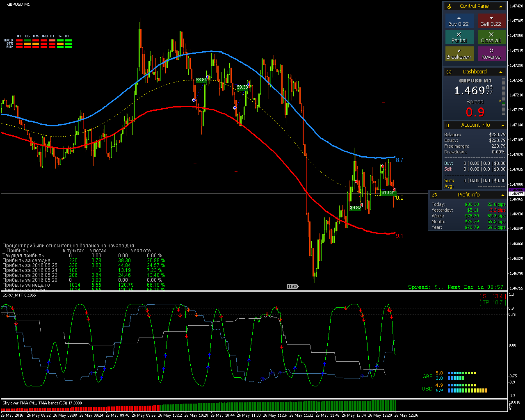Click the MACD H1 salmon cell
The width and height of the screenshot is (525, 420).
coord(52,41)
